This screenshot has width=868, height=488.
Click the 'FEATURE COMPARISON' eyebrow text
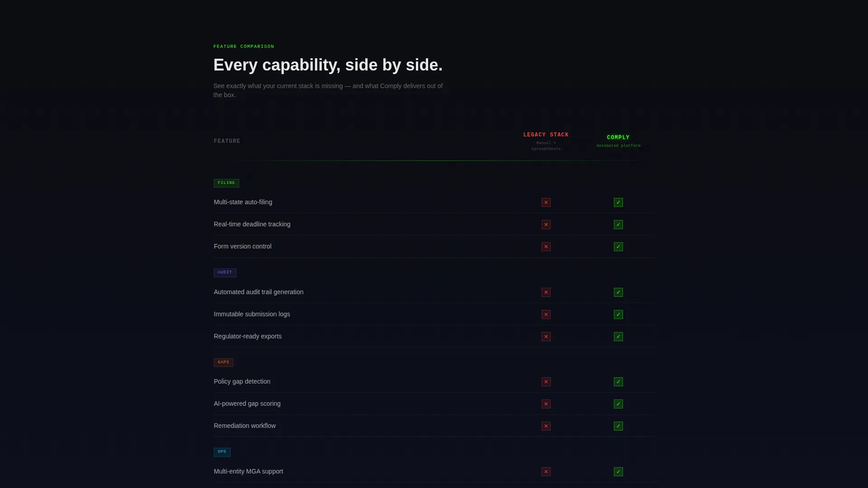[x=244, y=47]
